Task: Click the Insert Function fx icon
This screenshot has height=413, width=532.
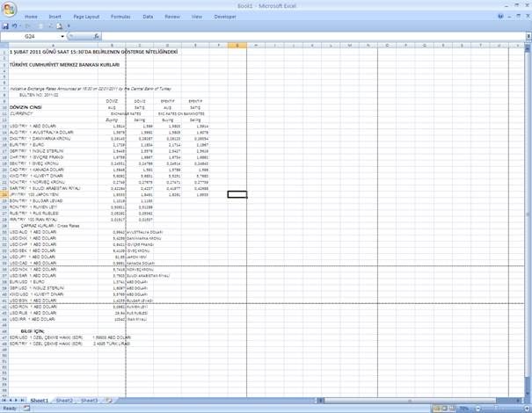Action: tap(97, 36)
